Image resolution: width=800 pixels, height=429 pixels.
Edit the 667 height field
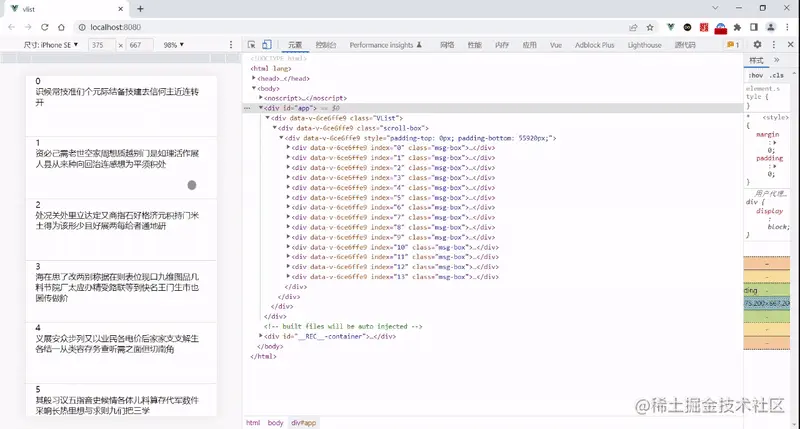coord(139,45)
